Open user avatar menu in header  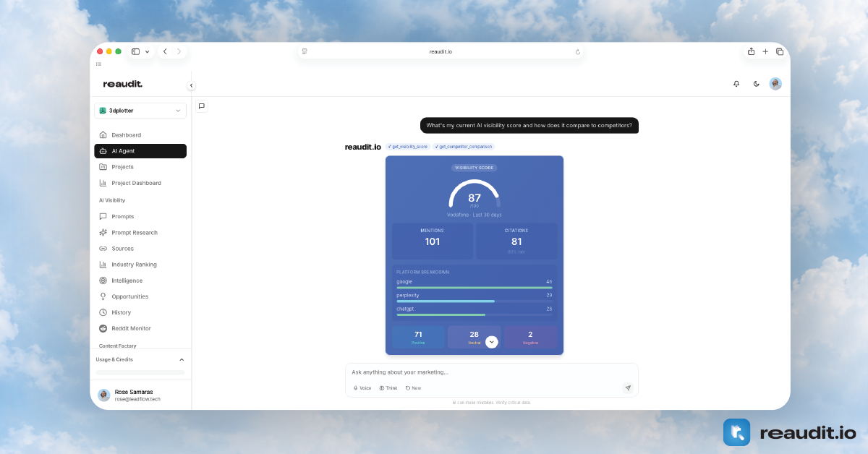(x=775, y=84)
